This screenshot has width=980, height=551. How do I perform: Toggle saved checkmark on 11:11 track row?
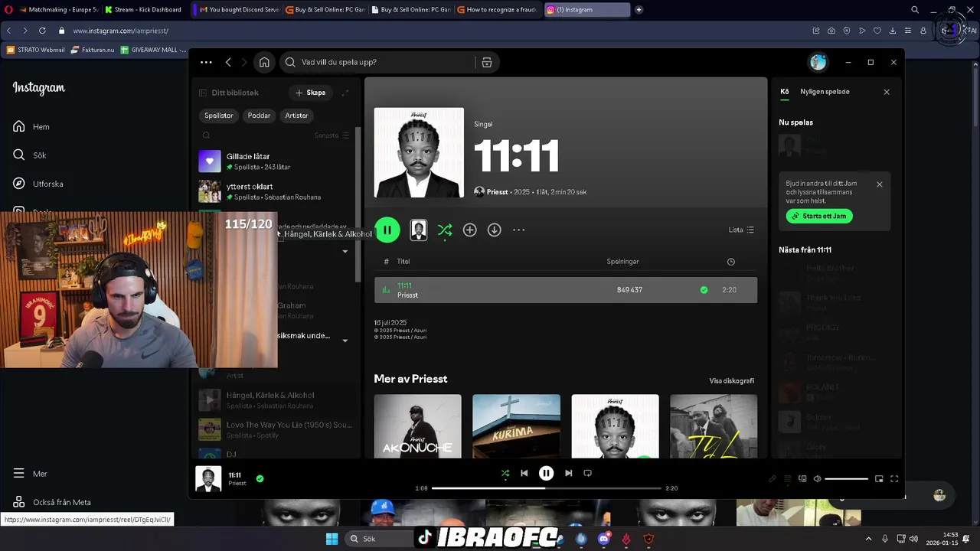pos(704,290)
